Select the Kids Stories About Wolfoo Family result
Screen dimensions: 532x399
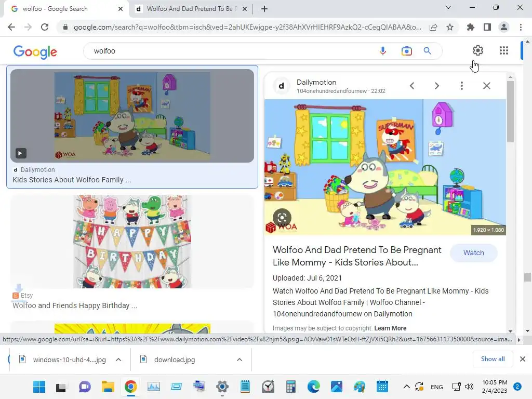(132, 127)
